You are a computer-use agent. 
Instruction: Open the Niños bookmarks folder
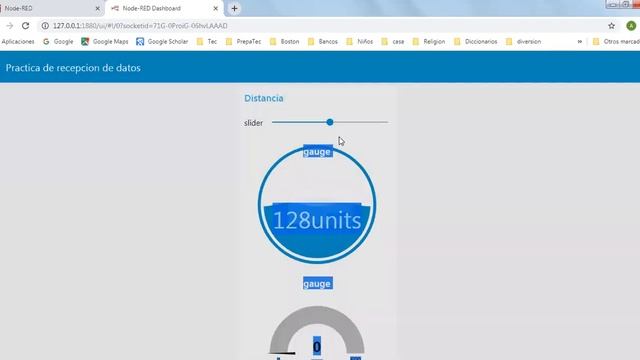coord(360,42)
